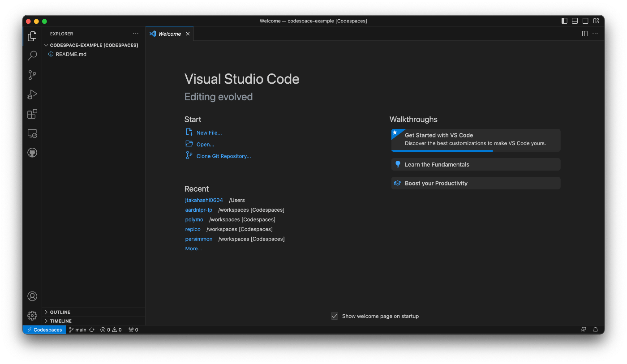Toggle the secondary side bar layout icon

point(585,21)
